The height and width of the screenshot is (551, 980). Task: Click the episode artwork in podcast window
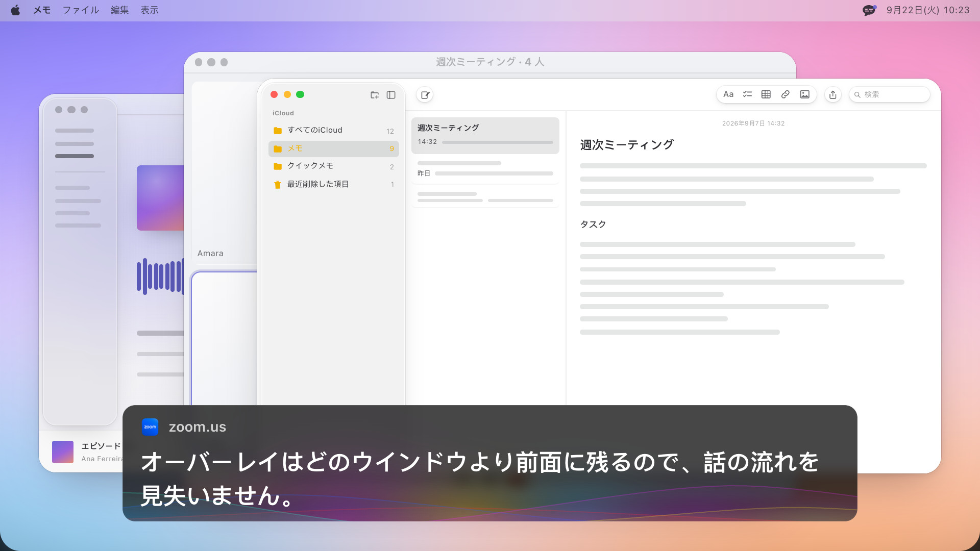[x=160, y=198]
